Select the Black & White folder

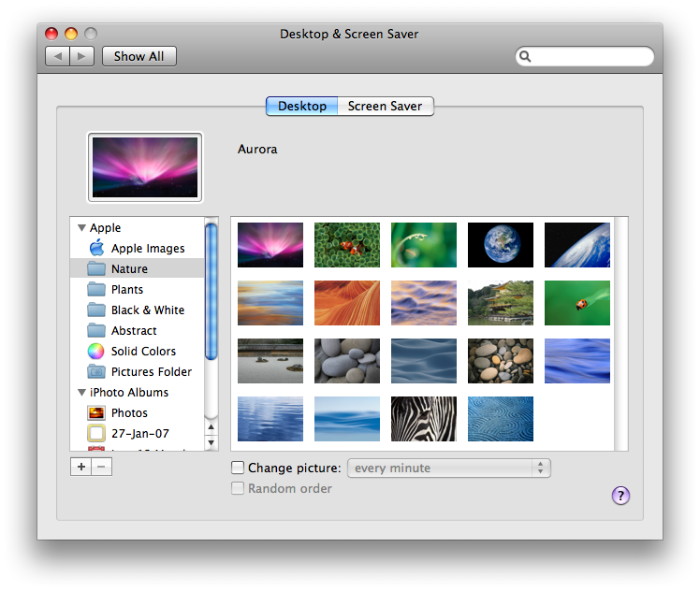[x=147, y=310]
